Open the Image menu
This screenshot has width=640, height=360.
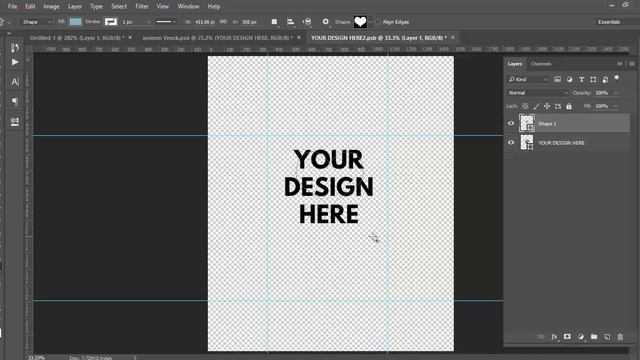(51, 6)
